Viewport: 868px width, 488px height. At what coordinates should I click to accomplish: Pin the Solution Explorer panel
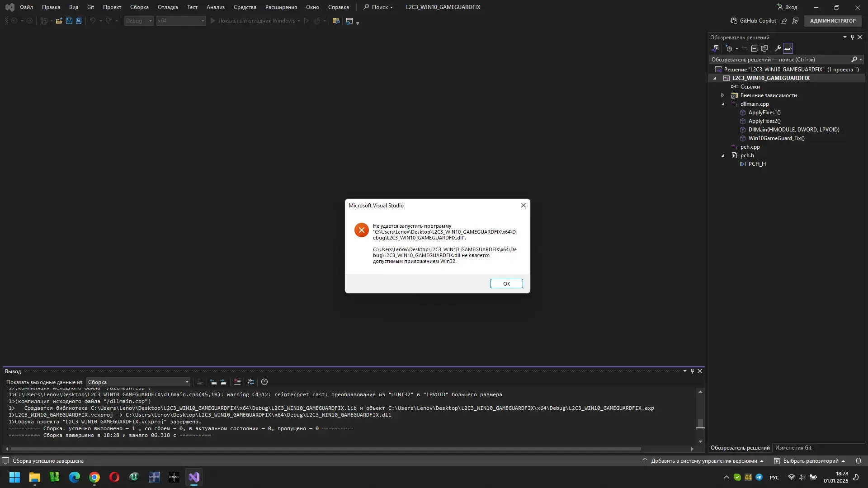[x=852, y=38]
